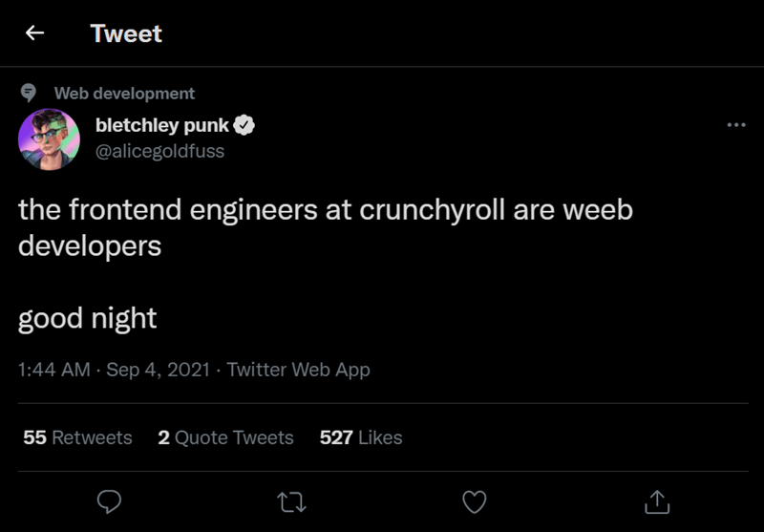764x532 pixels.
Task: Click the verified badge beside the name
Action: pyautogui.click(x=244, y=125)
